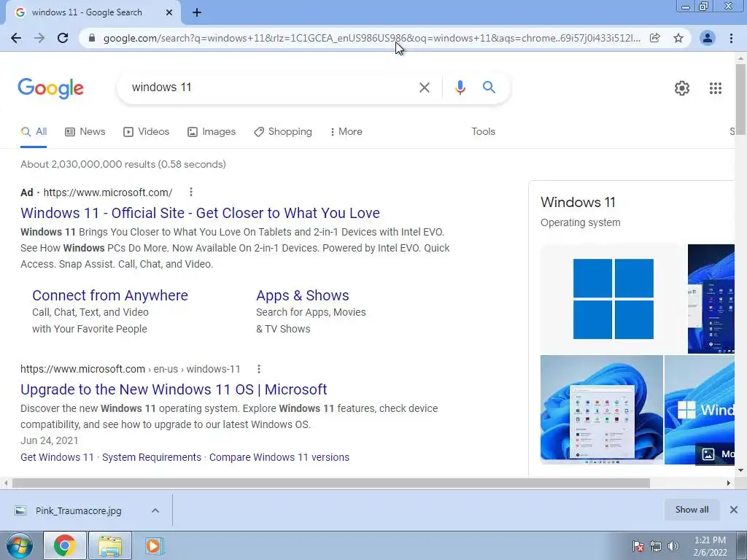Screen dimensions: 747x560
Task: Click the vertical scrollbar thumb
Action: coord(740,99)
